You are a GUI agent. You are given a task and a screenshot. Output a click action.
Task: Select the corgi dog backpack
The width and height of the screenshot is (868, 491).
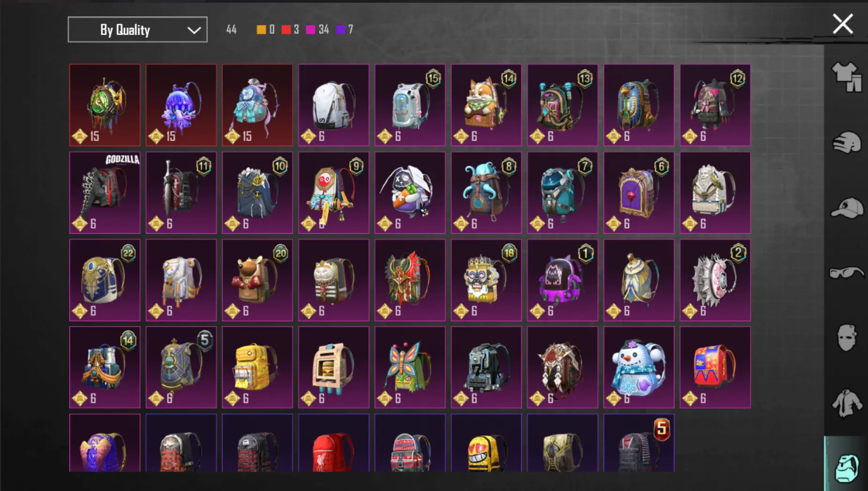(486, 105)
